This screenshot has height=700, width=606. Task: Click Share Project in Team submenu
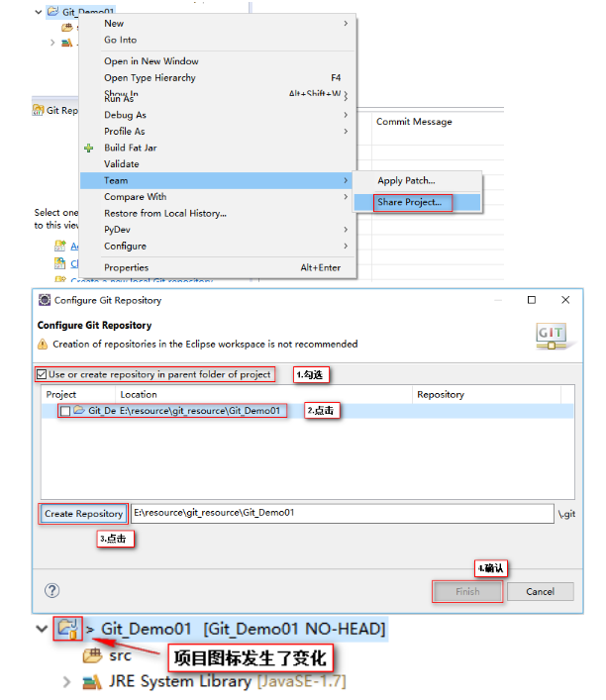tap(417, 202)
